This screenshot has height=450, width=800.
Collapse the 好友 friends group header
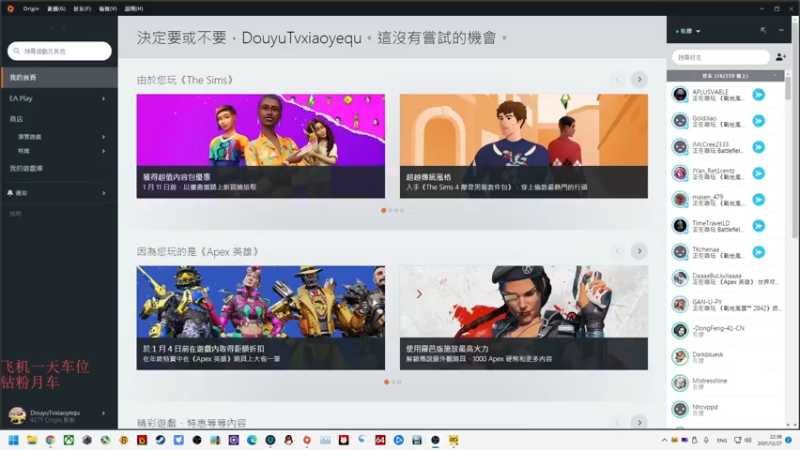726,76
